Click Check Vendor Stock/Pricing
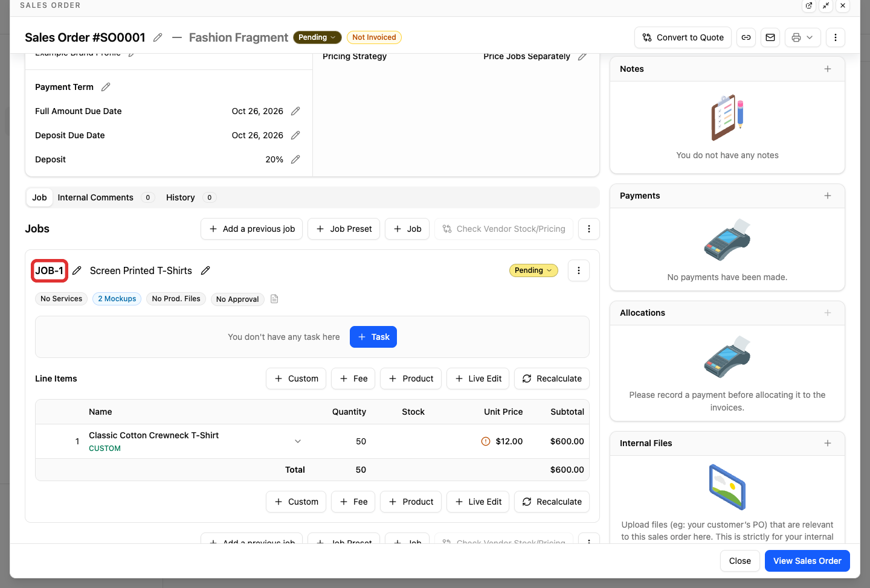 [x=504, y=229]
